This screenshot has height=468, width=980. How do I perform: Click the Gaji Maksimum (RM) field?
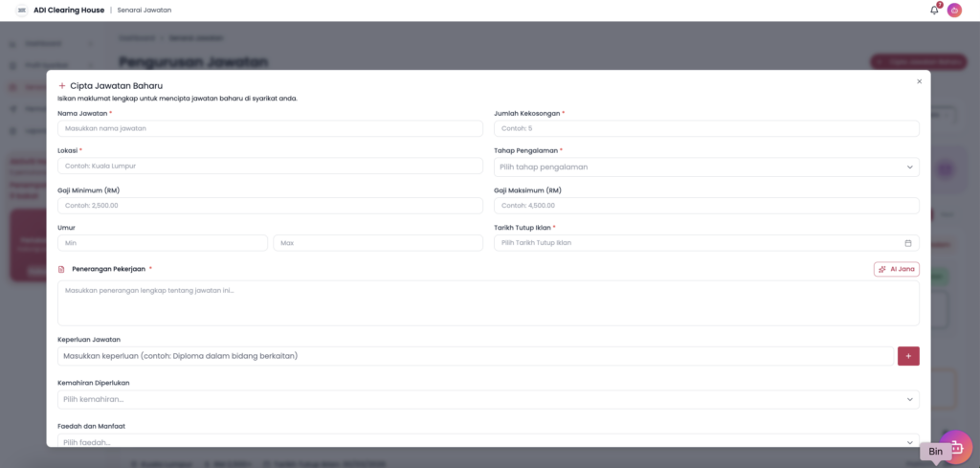point(706,205)
